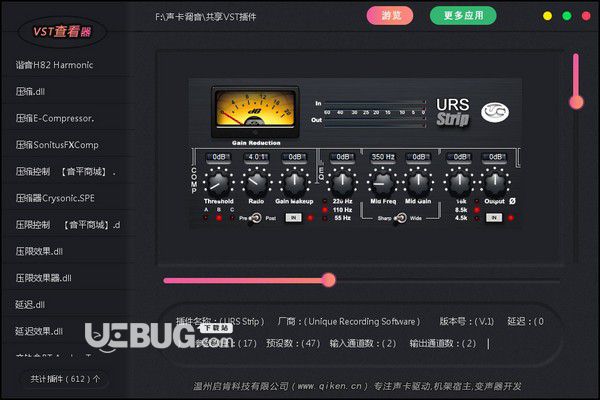Click the F:\声卡调音\共享VST插件 path text
This screenshot has width=600, height=400.
[205, 17]
